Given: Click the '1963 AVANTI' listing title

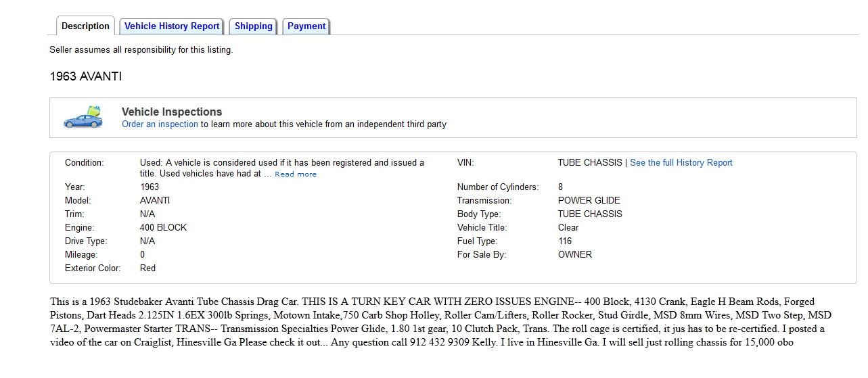Looking at the screenshot, I should tap(86, 76).
